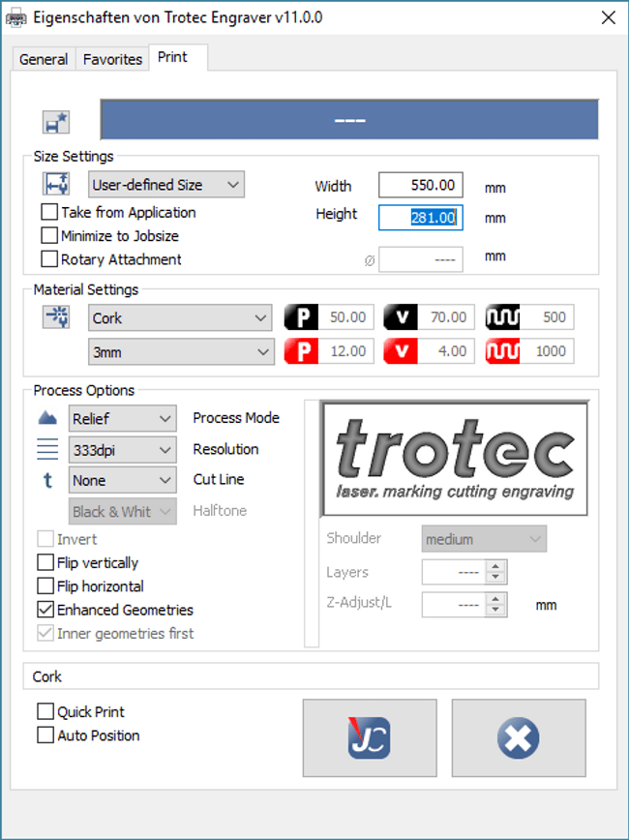Open the Relief process mode dropdown
629x840 pixels.
(123, 418)
